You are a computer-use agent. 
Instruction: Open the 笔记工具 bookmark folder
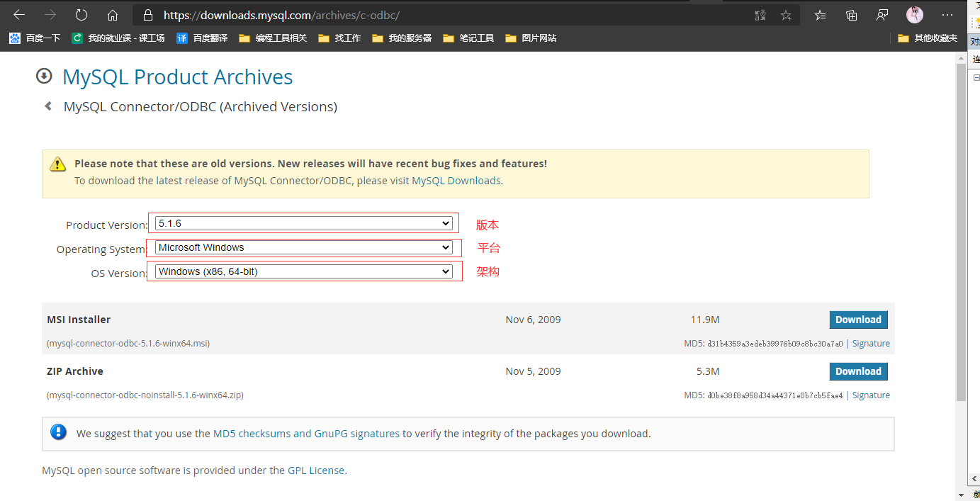pyautogui.click(x=468, y=38)
